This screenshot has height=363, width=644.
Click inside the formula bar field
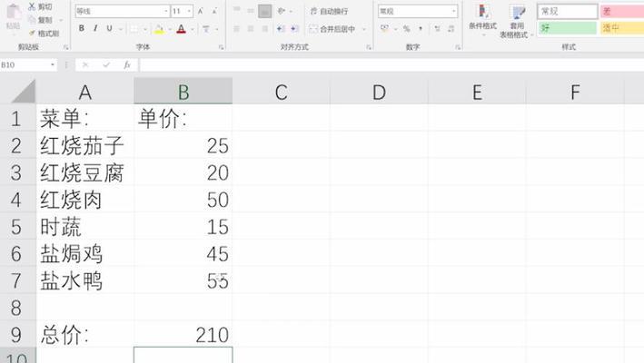391,64
